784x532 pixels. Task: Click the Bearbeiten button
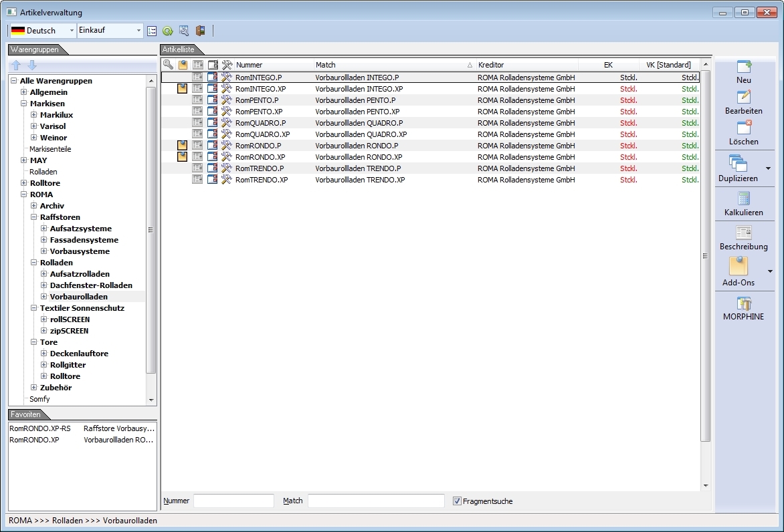(x=744, y=102)
